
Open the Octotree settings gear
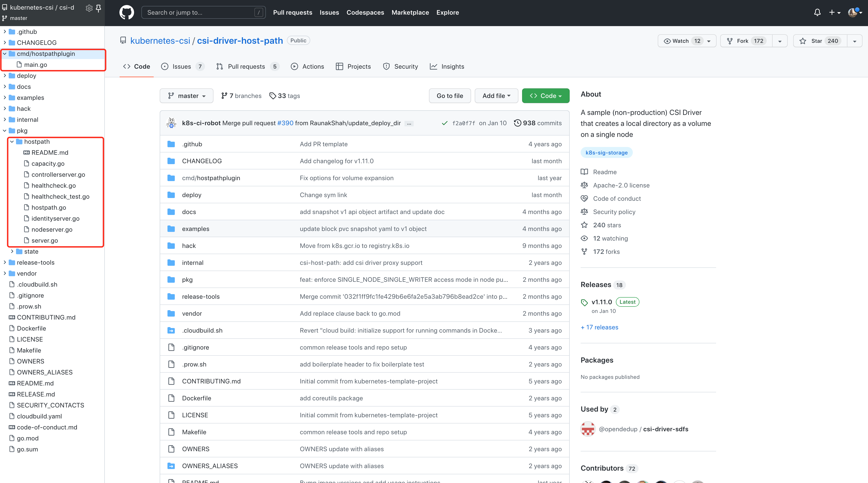tap(89, 8)
